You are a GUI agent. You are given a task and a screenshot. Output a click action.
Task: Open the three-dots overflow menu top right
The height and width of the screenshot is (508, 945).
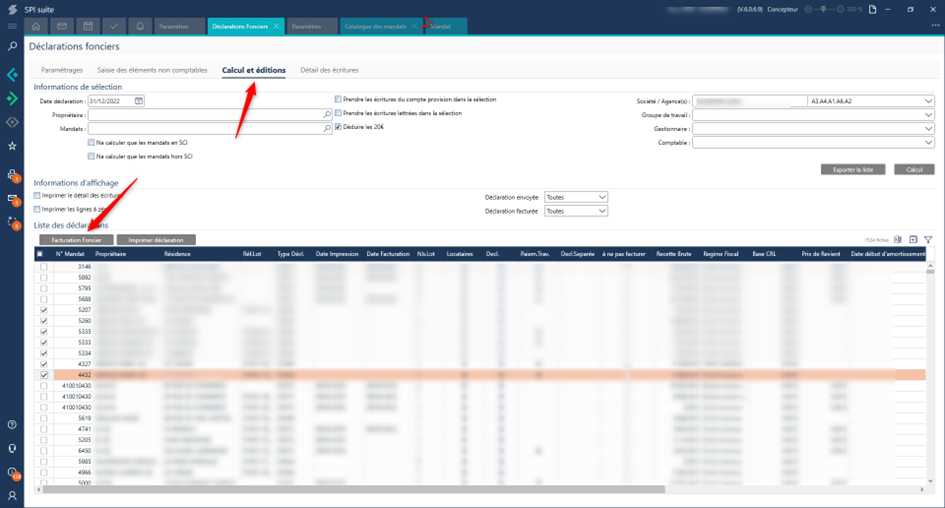pyautogui.click(x=935, y=26)
